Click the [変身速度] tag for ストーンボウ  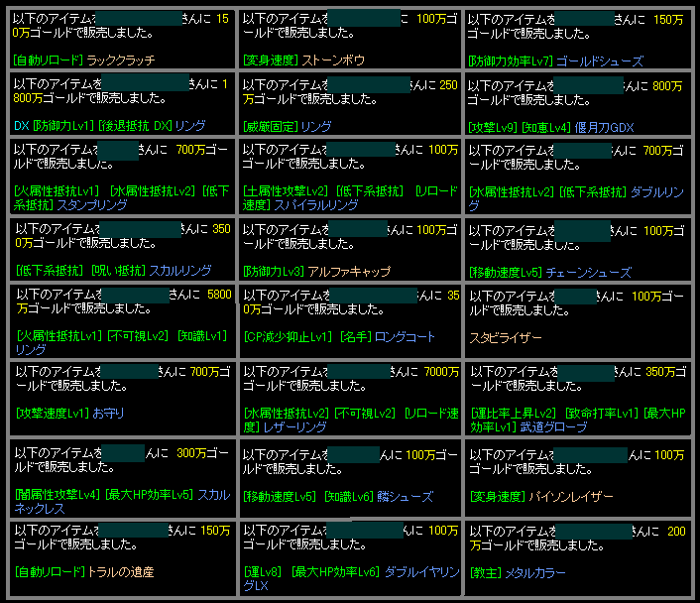pos(271,60)
